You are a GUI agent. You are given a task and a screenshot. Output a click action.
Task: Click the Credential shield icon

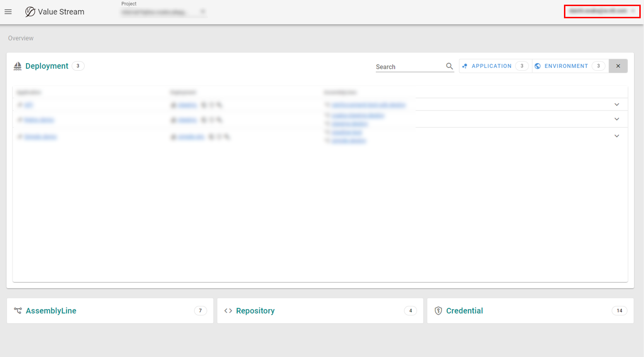(x=438, y=311)
